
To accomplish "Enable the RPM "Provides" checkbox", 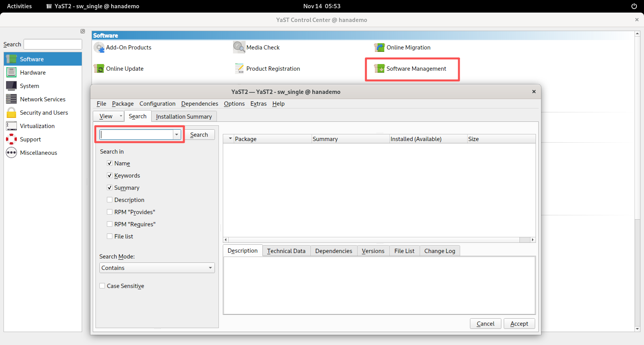I will click(110, 212).
